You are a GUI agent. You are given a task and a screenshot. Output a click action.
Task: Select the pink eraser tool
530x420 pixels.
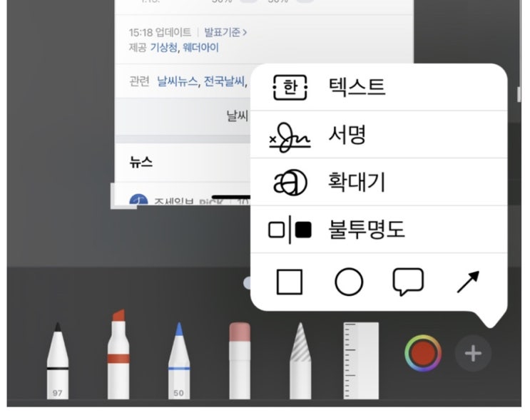coord(240,361)
